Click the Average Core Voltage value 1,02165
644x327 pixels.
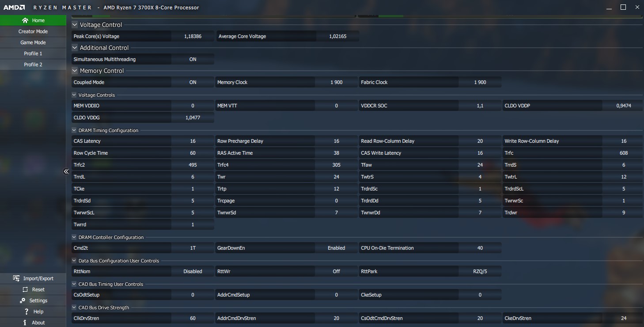point(337,36)
